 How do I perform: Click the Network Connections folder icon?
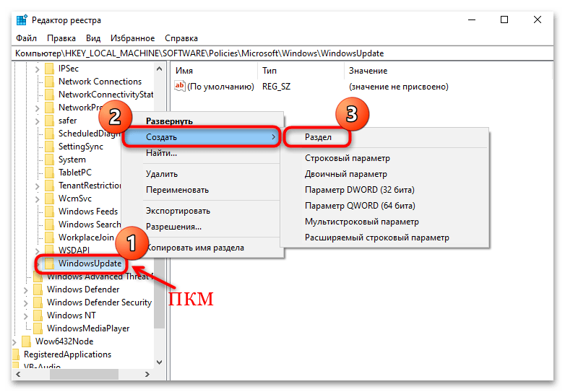[49, 82]
